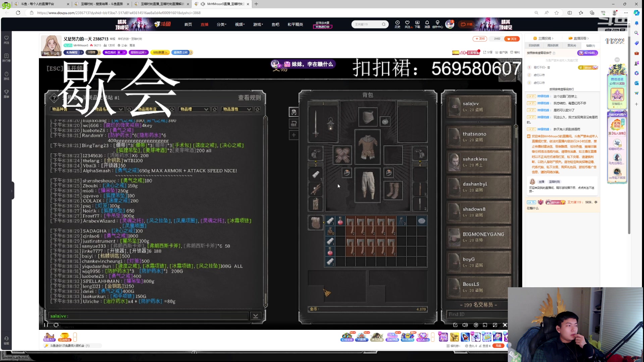644x362 pixels.
Task: Switch to the 贵宾(4) tab
Action: coord(572,45)
